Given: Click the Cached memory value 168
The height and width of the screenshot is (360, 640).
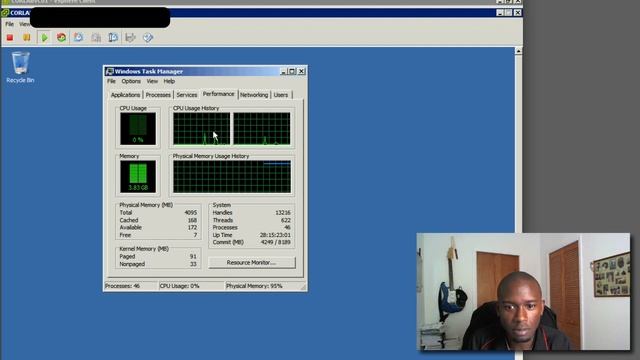Looking at the screenshot, I should point(192,220).
